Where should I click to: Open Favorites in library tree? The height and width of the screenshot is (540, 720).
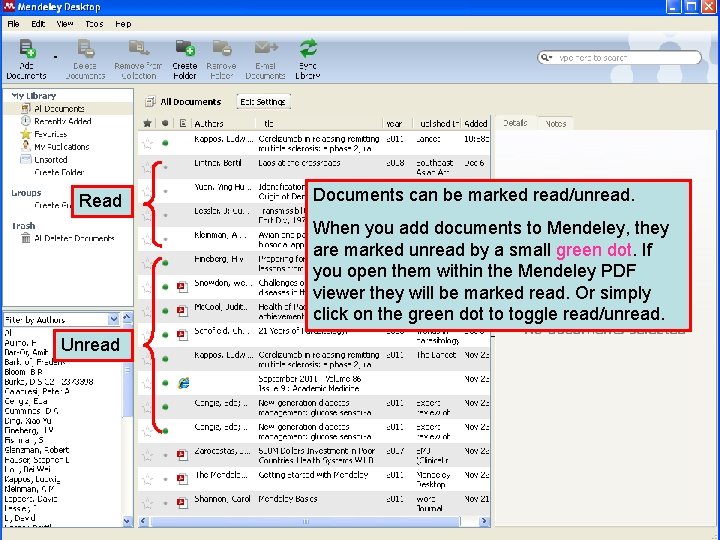click(51, 134)
